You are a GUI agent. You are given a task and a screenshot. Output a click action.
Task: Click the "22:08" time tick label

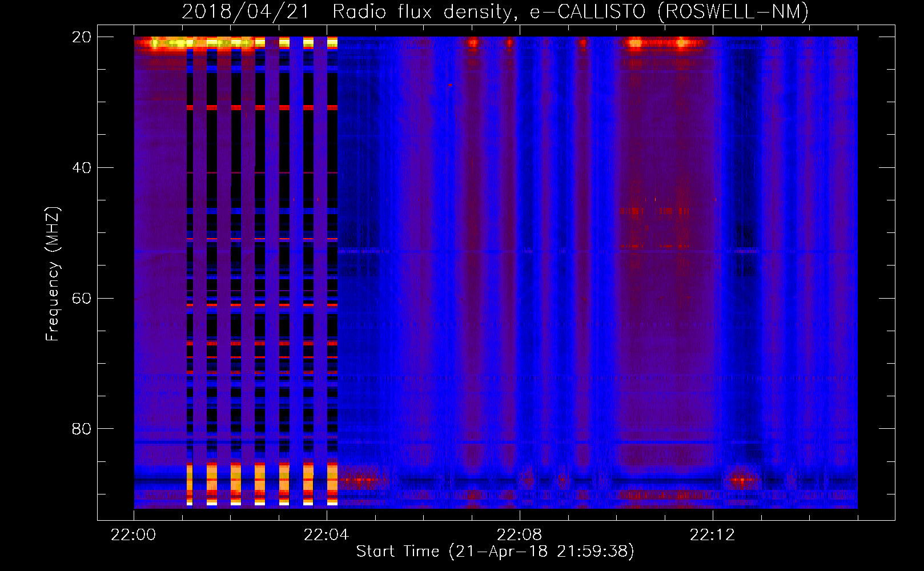pos(520,535)
